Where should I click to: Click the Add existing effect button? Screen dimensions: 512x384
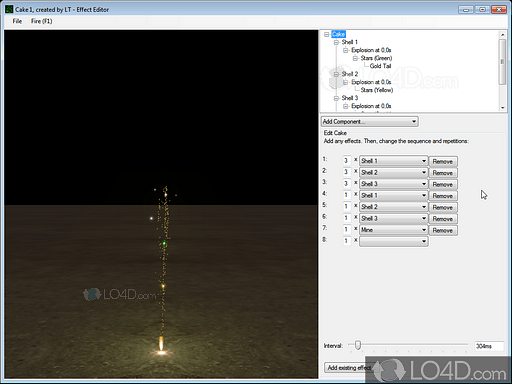click(x=349, y=368)
